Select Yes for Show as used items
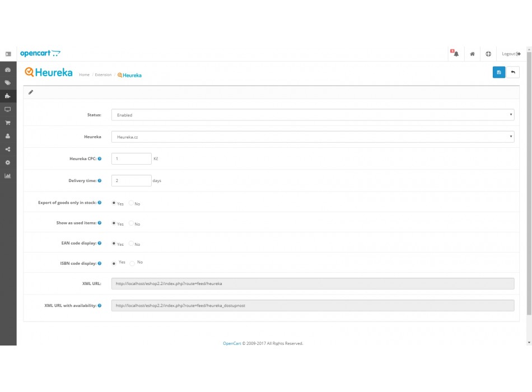 (114, 223)
